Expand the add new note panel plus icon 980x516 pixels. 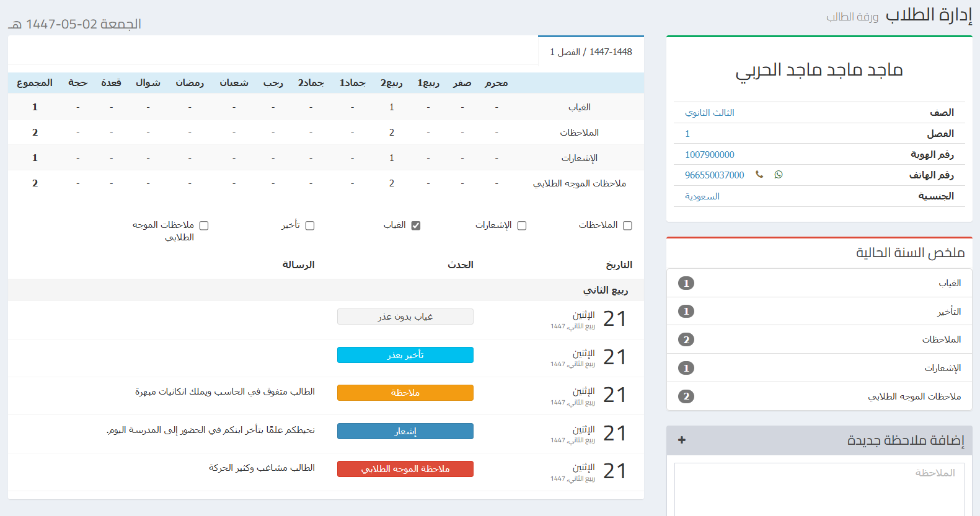pyautogui.click(x=682, y=440)
